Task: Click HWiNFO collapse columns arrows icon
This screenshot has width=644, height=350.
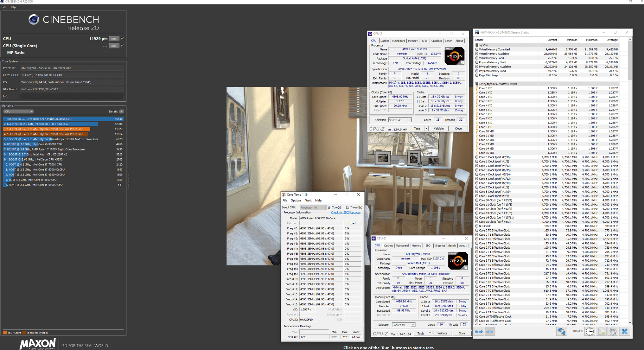Action: tap(489, 331)
